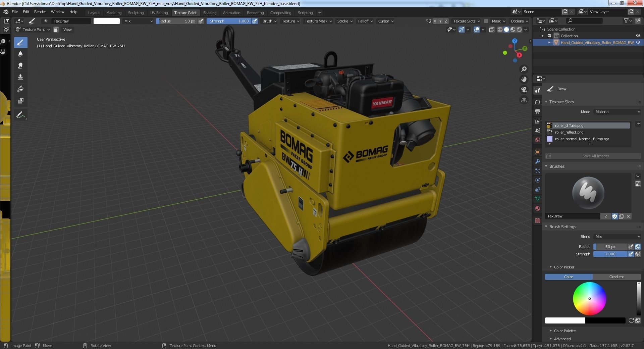Unlink the TexDraw brush with X
This screenshot has width=644, height=349.
coord(628,216)
